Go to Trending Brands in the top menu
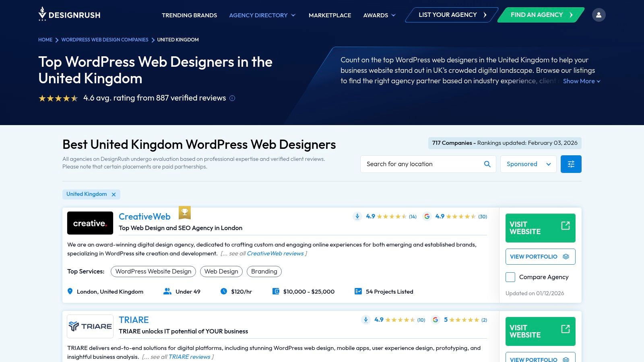The image size is (644, 362). 189,15
